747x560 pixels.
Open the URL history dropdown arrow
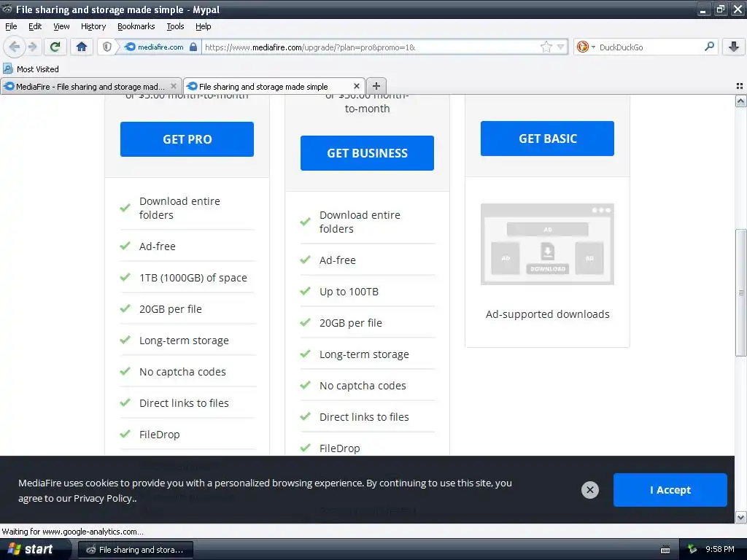561,47
